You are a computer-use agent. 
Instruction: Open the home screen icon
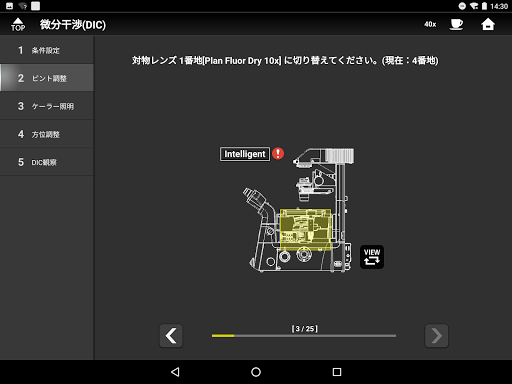(488, 24)
